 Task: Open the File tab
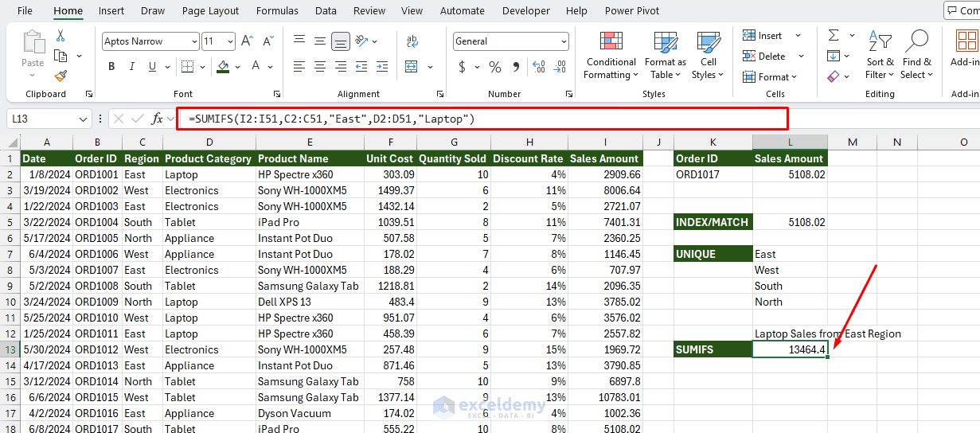point(25,10)
